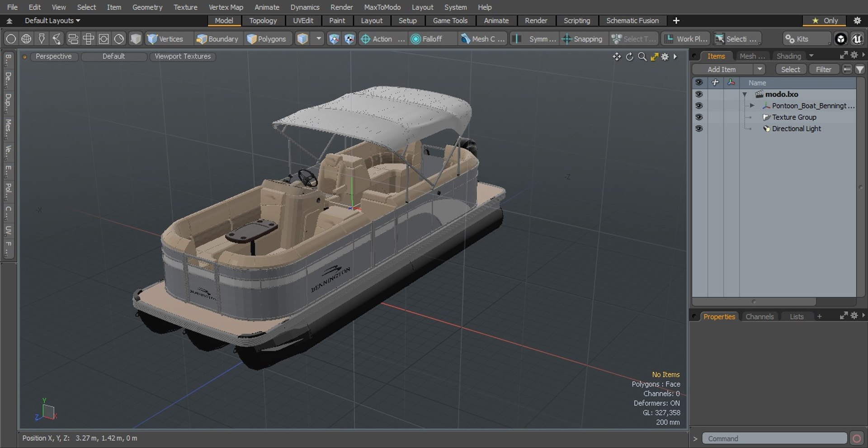
Task: Click the Select button in Items panel
Action: coord(790,69)
